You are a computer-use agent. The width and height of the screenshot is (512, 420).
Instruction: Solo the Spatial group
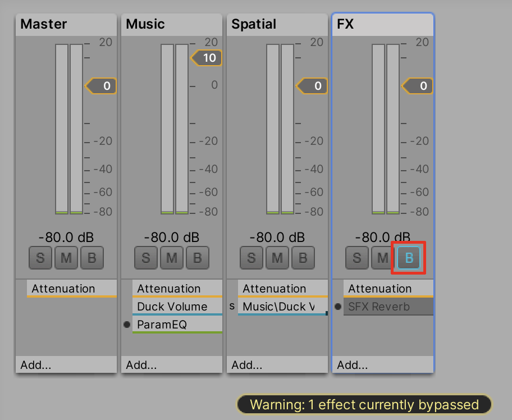point(251,258)
